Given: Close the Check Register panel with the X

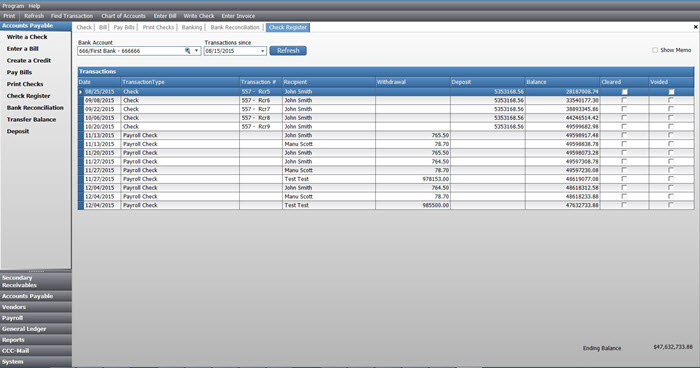Looking at the screenshot, I should point(696,27).
